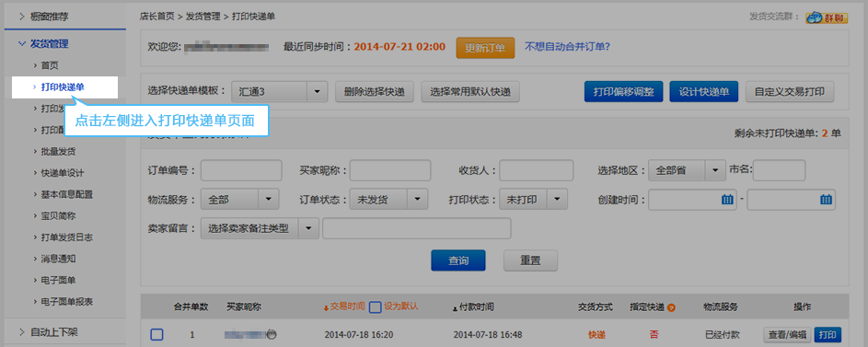Click the 打印偏移调整 button

[x=623, y=91]
